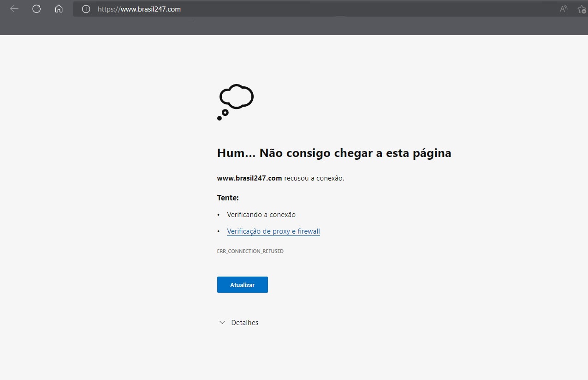Click the thought cloud error illustration
The height and width of the screenshot is (380, 588).
pyautogui.click(x=235, y=103)
